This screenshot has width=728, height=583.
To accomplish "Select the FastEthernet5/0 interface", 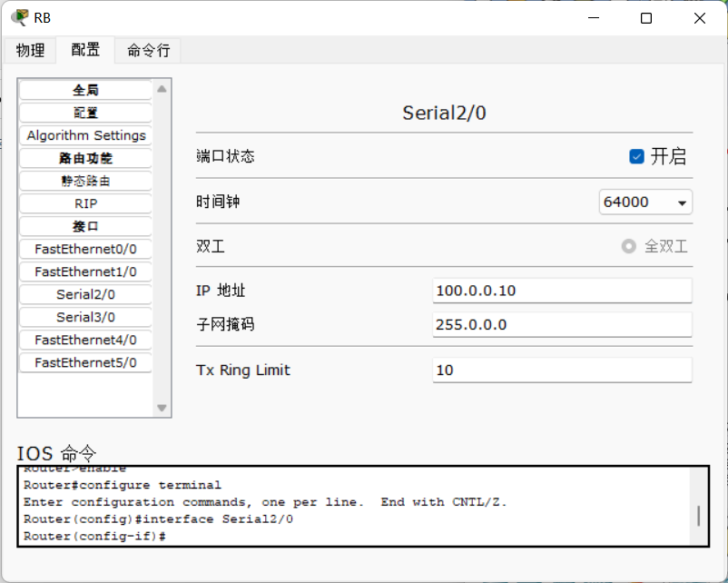I will (x=86, y=362).
